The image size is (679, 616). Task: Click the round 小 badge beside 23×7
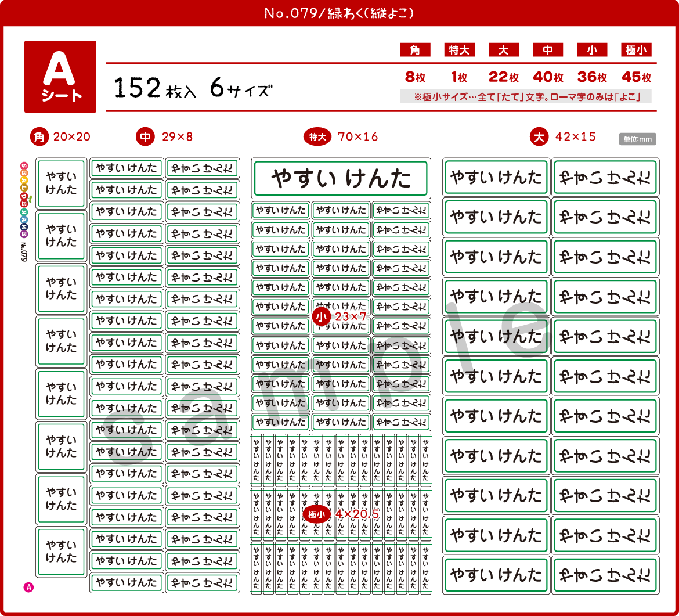[322, 317]
